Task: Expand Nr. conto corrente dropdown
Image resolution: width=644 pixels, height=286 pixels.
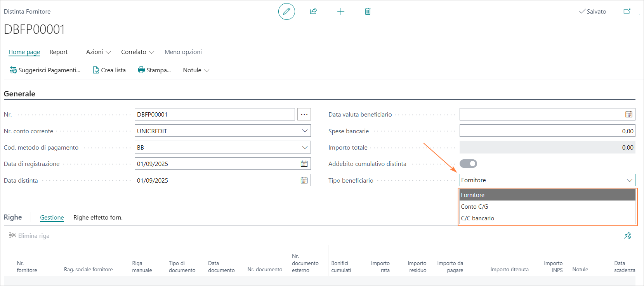Action: tap(305, 131)
